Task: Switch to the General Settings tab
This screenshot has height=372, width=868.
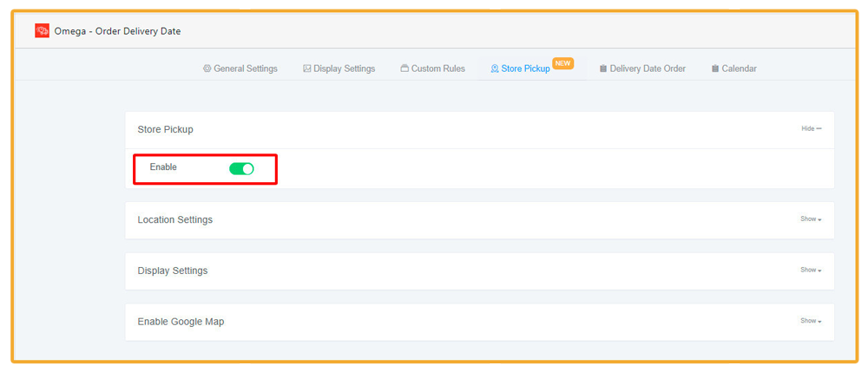Action: (246, 69)
